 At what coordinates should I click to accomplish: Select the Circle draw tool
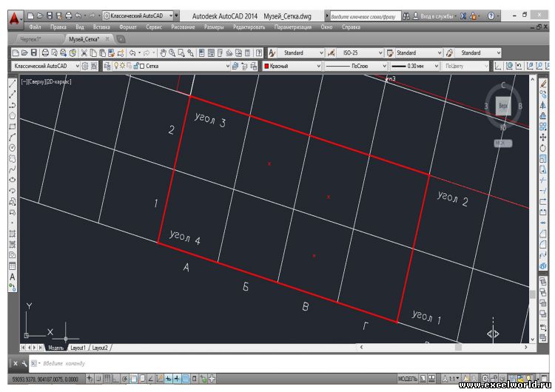point(13,147)
